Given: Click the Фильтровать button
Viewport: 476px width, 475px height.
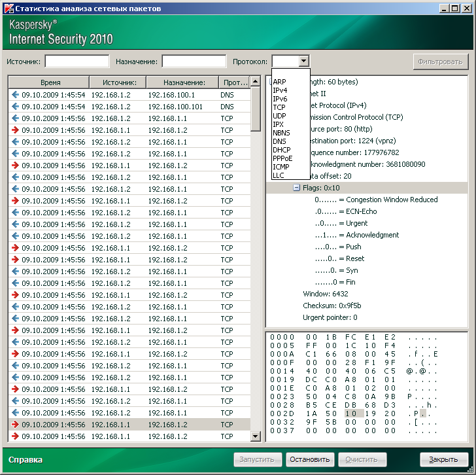Looking at the screenshot, I should coord(441,62).
